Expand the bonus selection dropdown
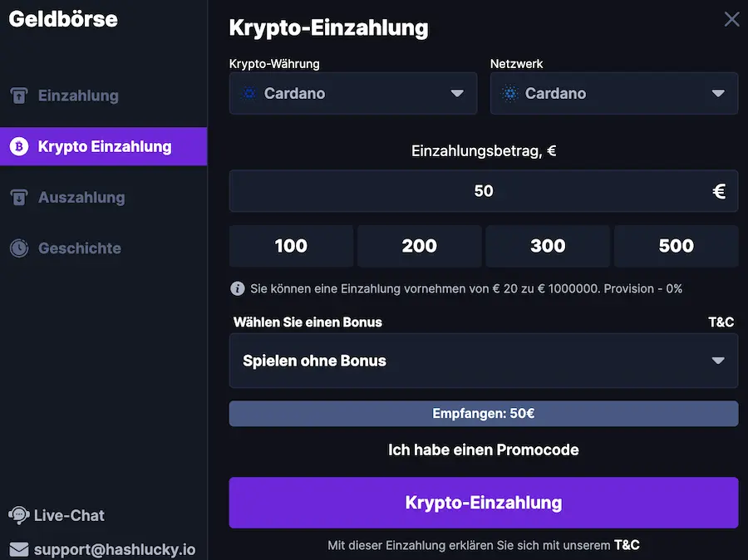748x560 pixels. [483, 361]
